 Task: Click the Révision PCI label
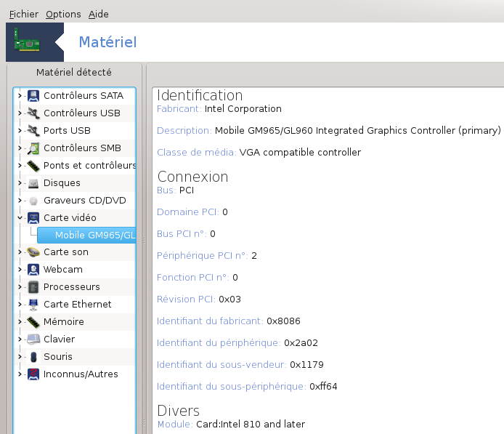point(186,300)
